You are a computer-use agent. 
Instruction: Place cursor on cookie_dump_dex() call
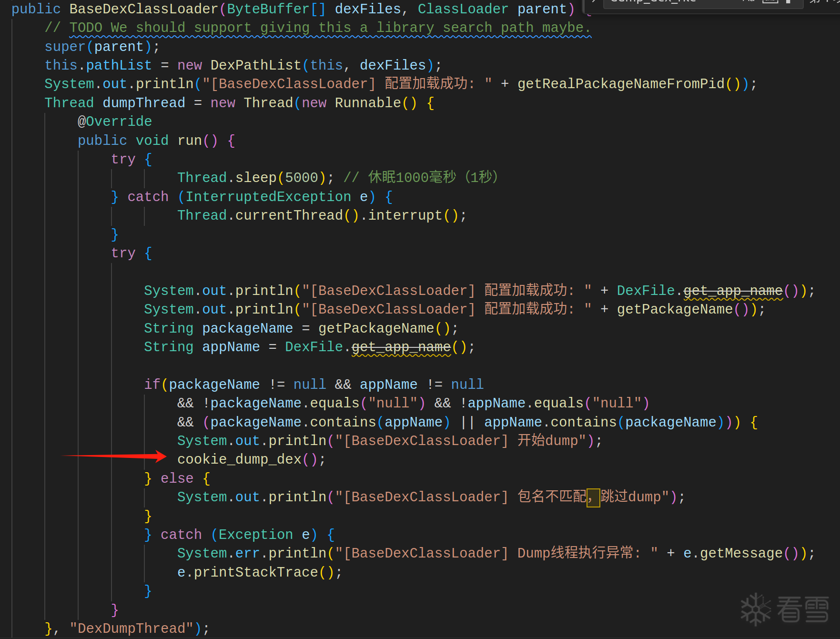[x=251, y=459]
